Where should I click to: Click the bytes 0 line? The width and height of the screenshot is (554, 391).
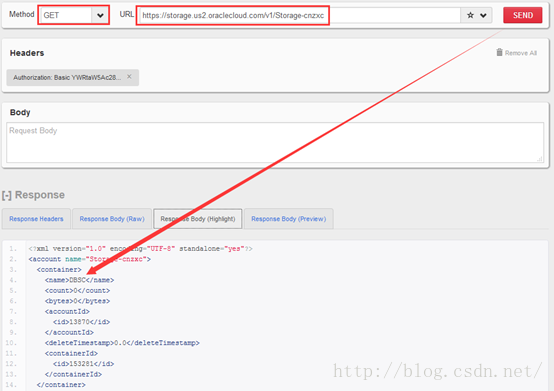coord(77,301)
